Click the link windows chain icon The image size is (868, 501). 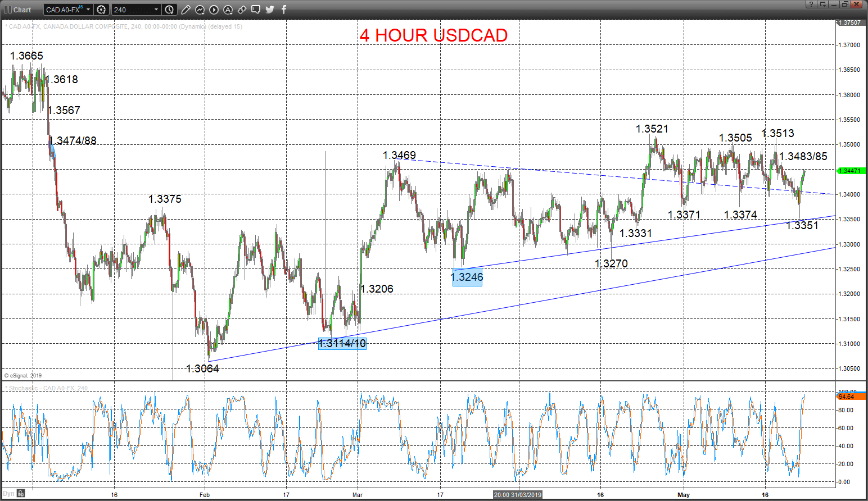242,10
